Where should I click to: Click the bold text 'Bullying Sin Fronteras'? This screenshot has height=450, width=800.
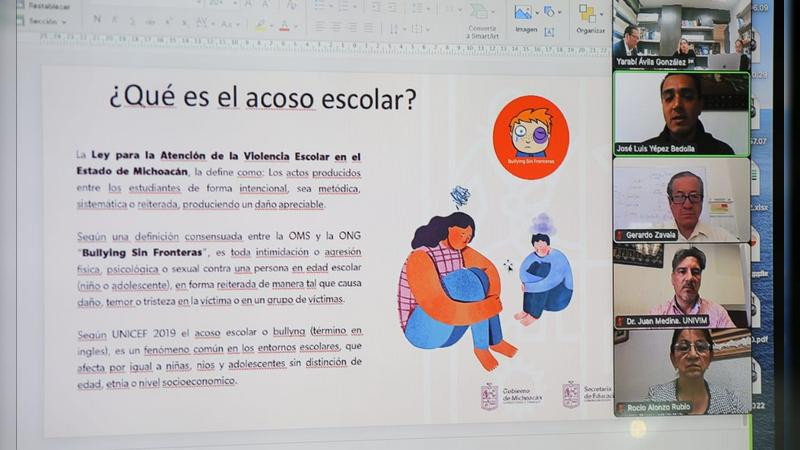click(x=142, y=253)
